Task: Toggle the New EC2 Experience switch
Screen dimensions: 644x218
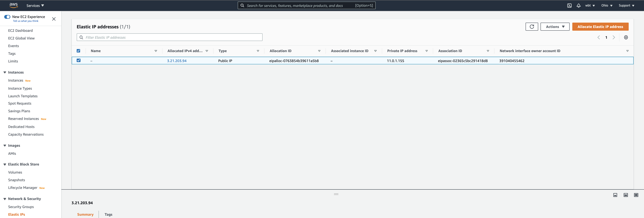Action: tap(7, 17)
